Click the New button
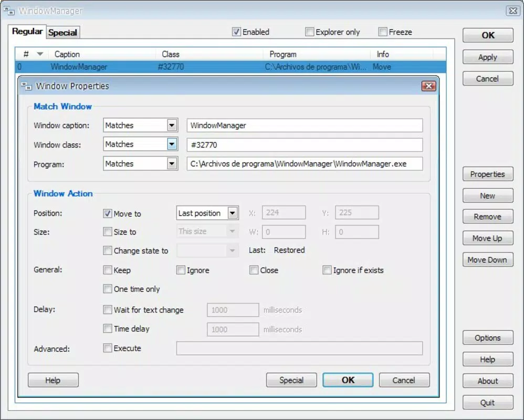 coord(488,195)
